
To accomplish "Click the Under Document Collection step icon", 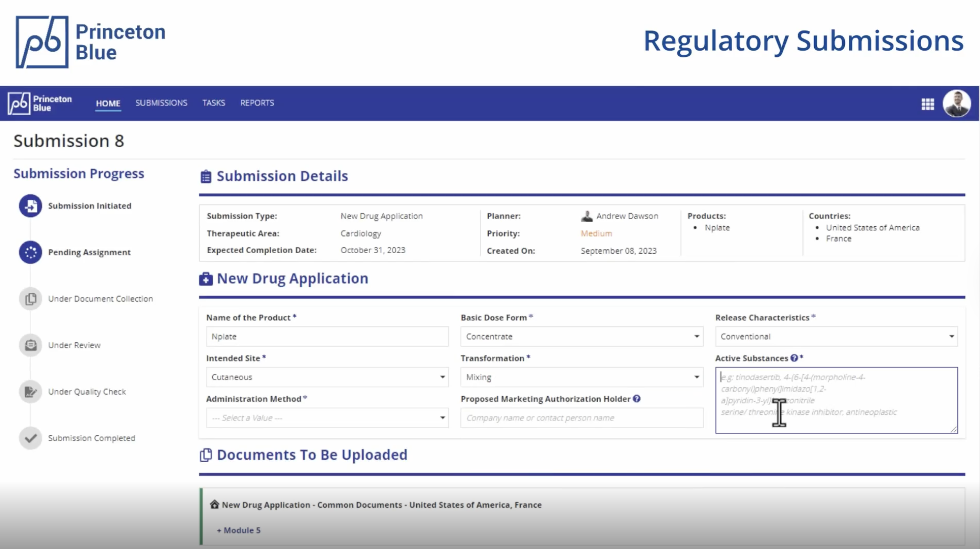I will [x=30, y=299].
